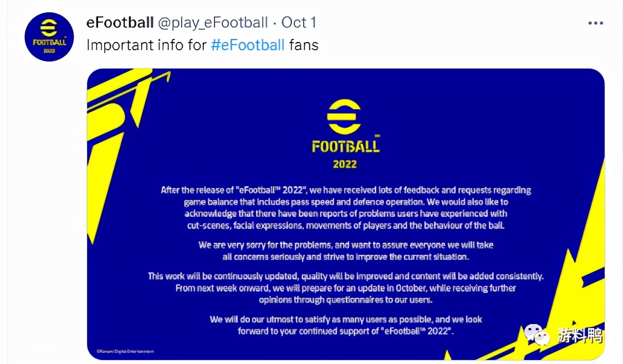Click the yellow "e" logo in the image
The image size is (623, 364).
pyautogui.click(x=344, y=116)
